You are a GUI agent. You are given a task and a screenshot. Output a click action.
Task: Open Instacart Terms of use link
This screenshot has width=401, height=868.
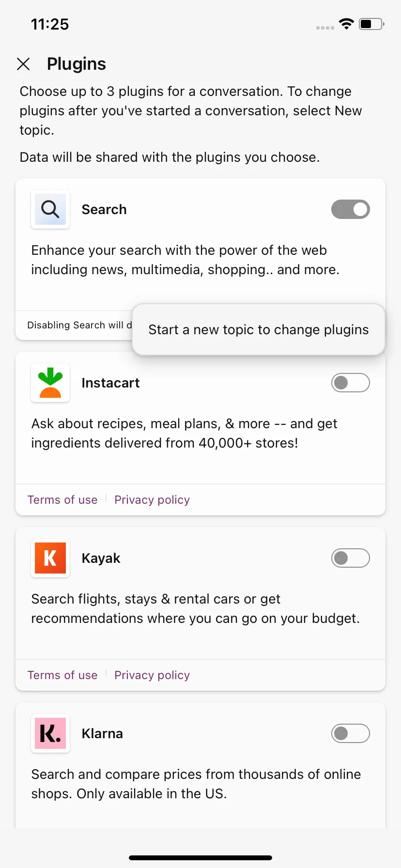click(62, 500)
